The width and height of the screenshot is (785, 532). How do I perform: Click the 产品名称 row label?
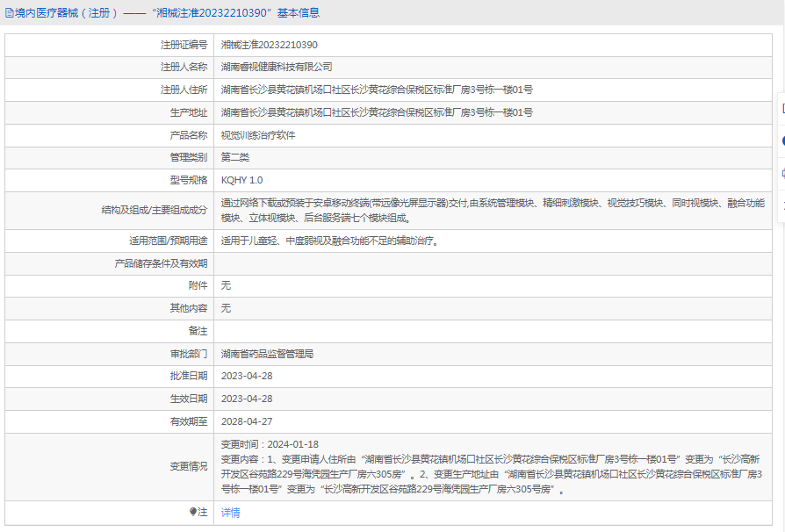[189, 135]
